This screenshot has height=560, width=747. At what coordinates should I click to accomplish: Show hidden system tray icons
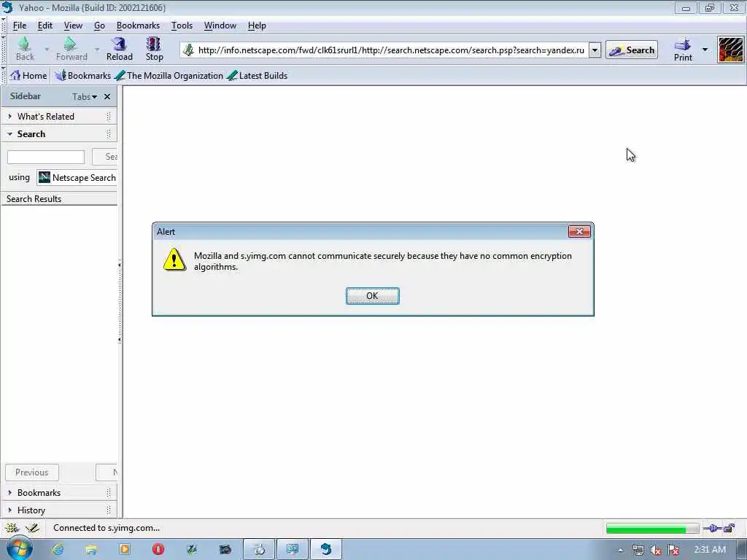pyautogui.click(x=620, y=550)
